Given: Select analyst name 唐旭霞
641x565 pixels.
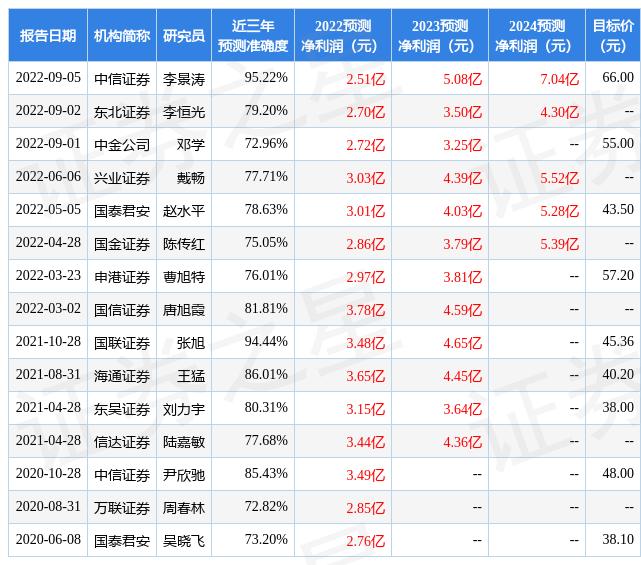Looking at the screenshot, I should click(184, 311).
